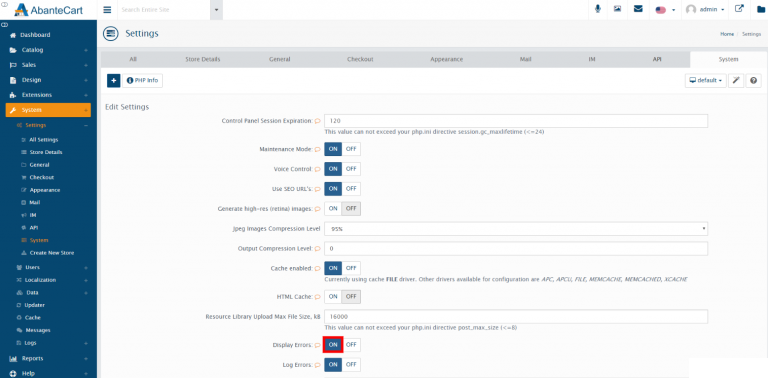
Task: Switch to the API tab
Action: point(657,59)
